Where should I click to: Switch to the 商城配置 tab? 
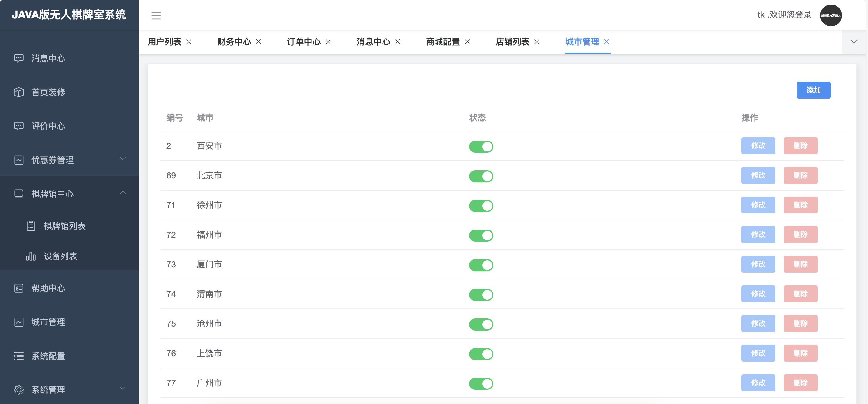click(x=443, y=42)
